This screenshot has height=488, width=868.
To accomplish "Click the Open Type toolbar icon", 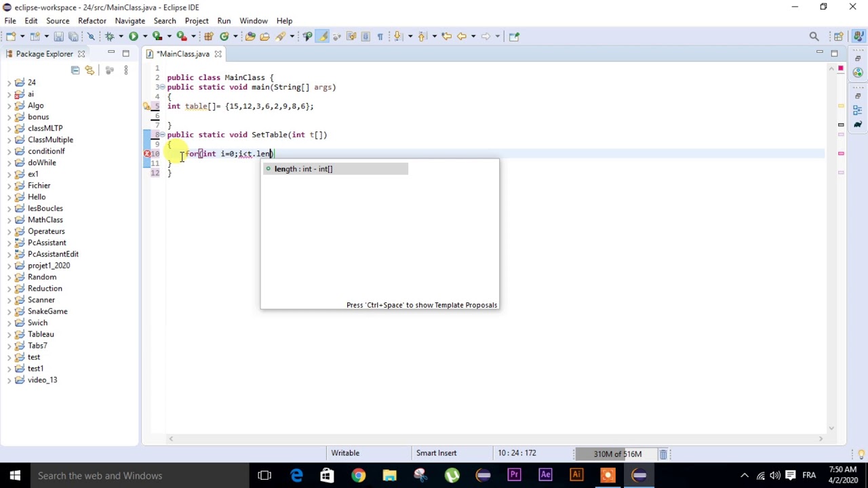I will click(250, 37).
